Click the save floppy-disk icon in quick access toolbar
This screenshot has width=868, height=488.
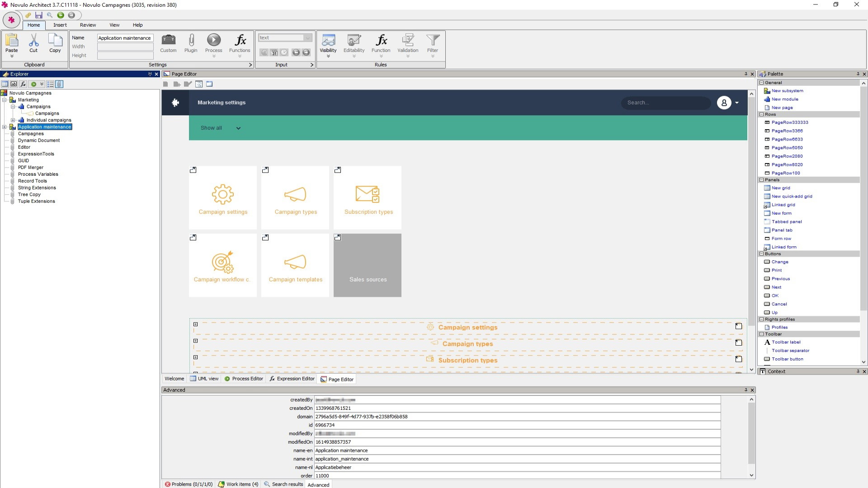coord(39,15)
